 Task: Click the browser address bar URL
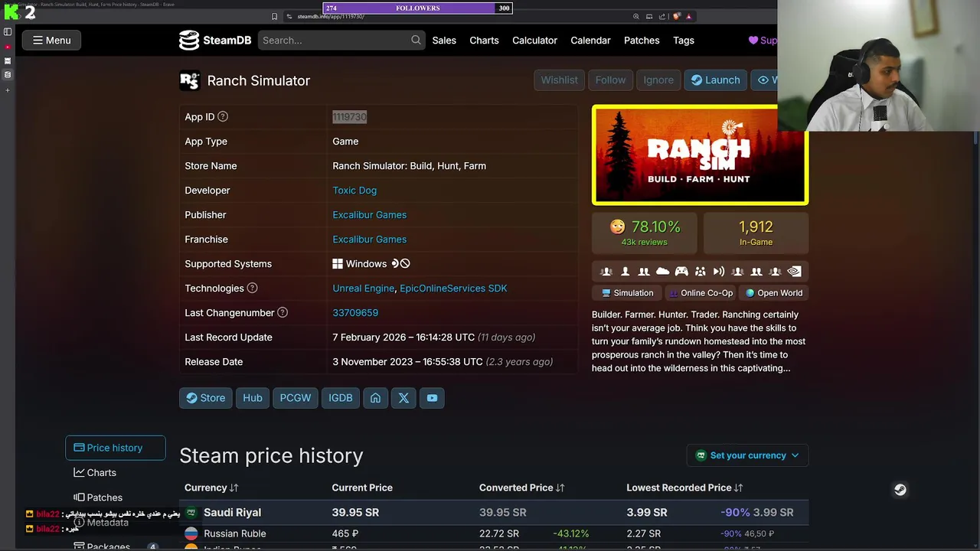pos(331,17)
